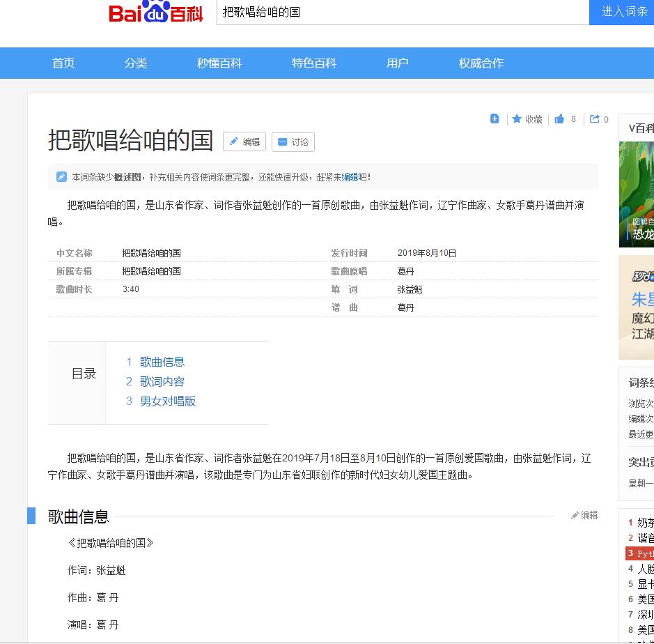Click the 填词 value 张益魁
This screenshot has width=654, height=644.
click(410, 289)
